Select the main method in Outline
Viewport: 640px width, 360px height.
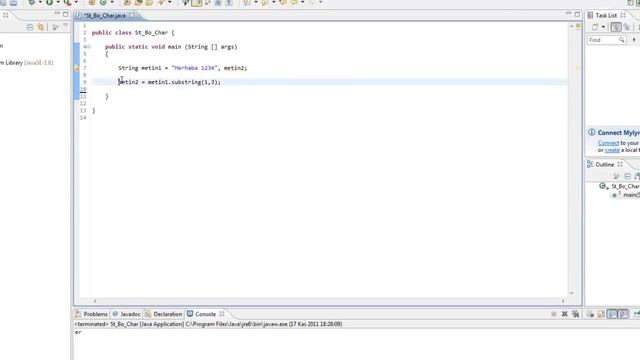[x=631, y=195]
